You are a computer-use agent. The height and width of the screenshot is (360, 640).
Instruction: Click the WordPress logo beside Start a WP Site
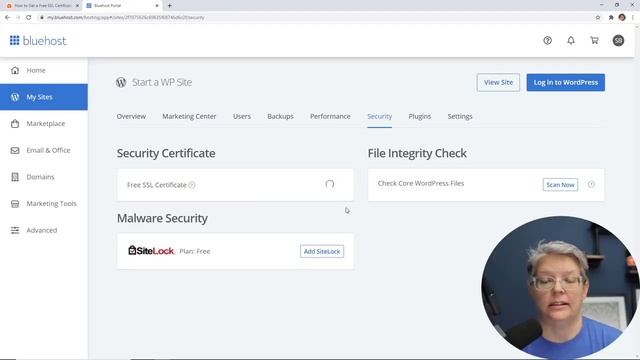click(x=121, y=82)
